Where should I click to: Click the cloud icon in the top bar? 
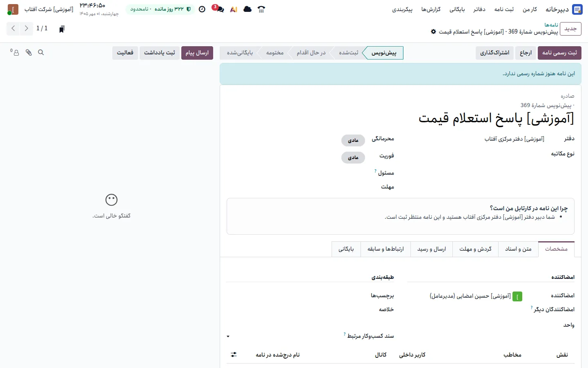[247, 9]
